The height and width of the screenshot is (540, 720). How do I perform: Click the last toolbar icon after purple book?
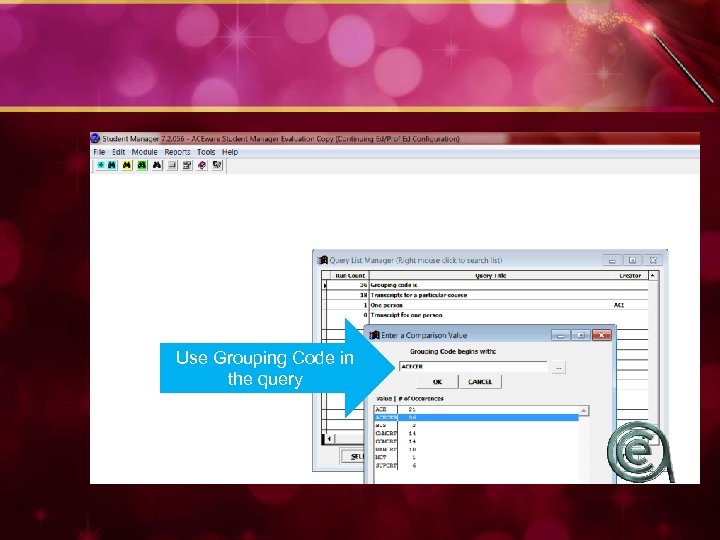(217, 165)
